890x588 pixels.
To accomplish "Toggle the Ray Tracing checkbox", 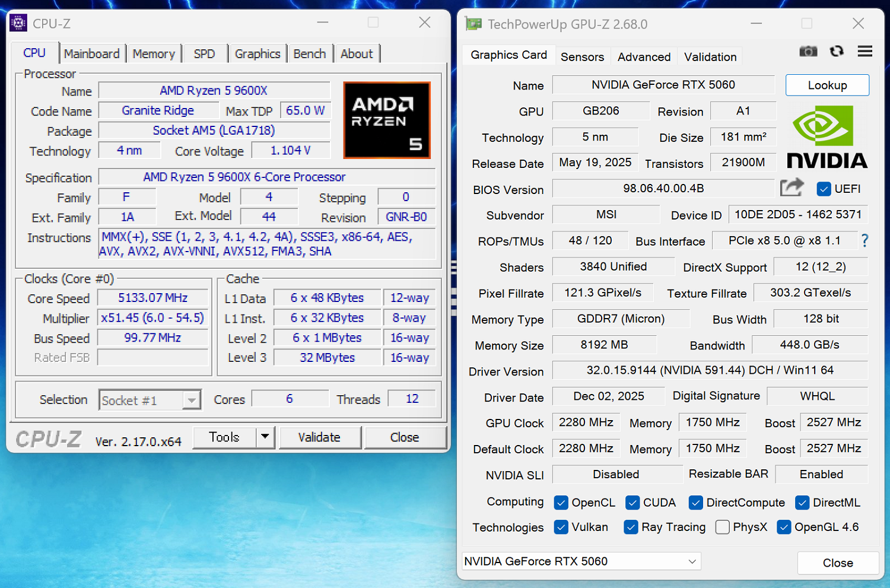I will tap(631, 527).
